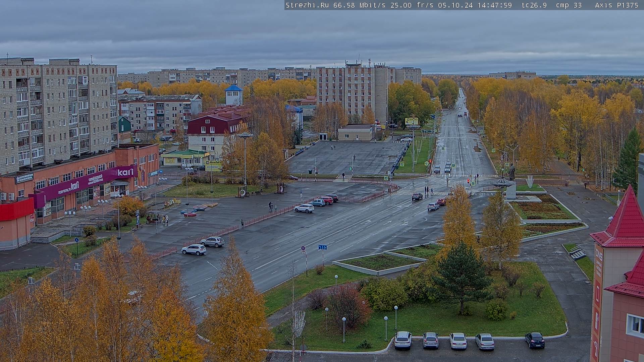644x362 pixels.
Task: Click the "66.58 Mbit/s" bitrate value
Action: (x=359, y=5)
